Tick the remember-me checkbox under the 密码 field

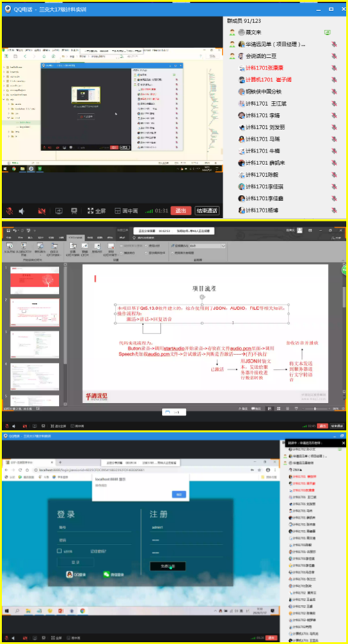click(59, 551)
